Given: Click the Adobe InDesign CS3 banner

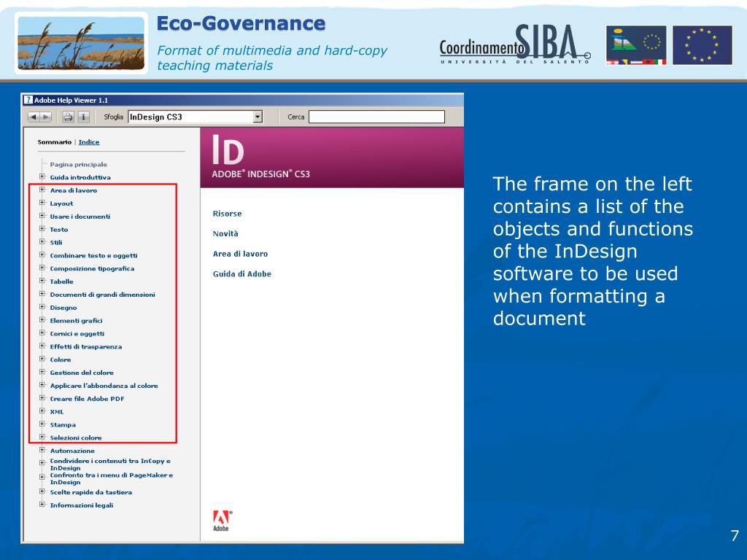Looking at the screenshot, I should [x=332, y=157].
